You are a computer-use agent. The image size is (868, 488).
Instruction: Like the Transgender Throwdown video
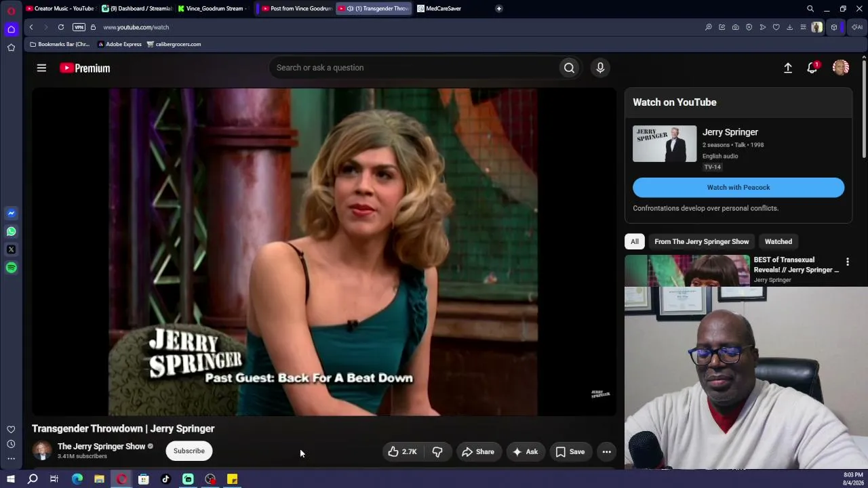click(402, 451)
